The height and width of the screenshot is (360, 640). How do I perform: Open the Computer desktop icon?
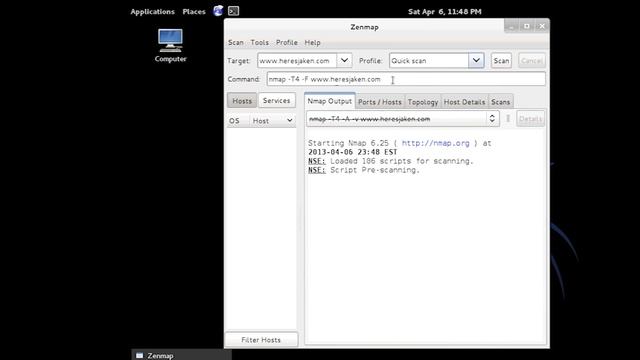coord(170,45)
